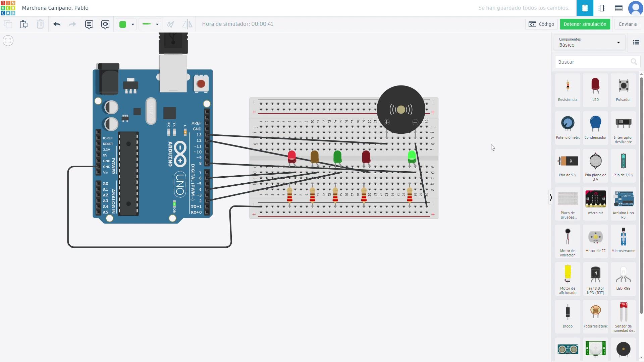Switch to schematic view icon
The image size is (644, 362).
(602, 8)
